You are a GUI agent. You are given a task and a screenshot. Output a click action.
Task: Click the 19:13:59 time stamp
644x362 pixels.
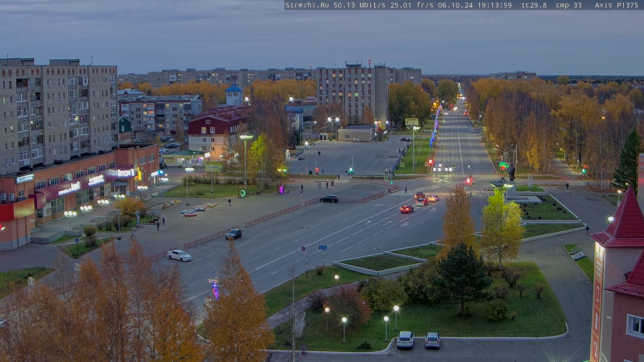click(495, 5)
